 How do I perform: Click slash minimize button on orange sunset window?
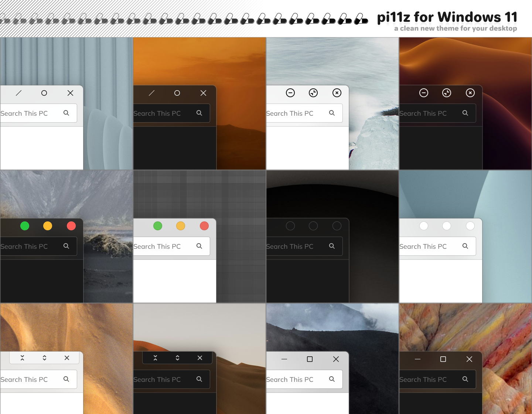coord(152,93)
